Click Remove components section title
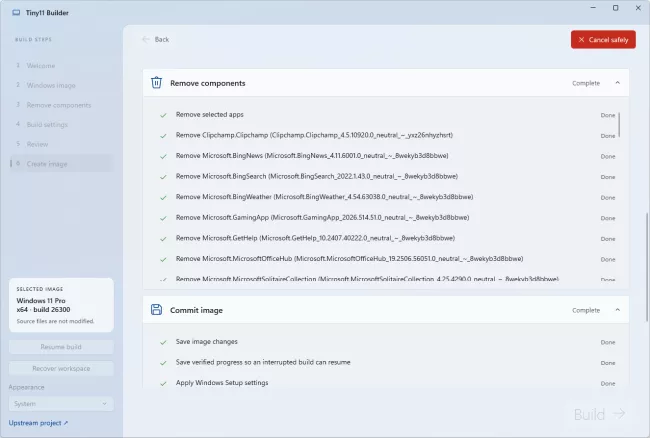 pos(208,83)
